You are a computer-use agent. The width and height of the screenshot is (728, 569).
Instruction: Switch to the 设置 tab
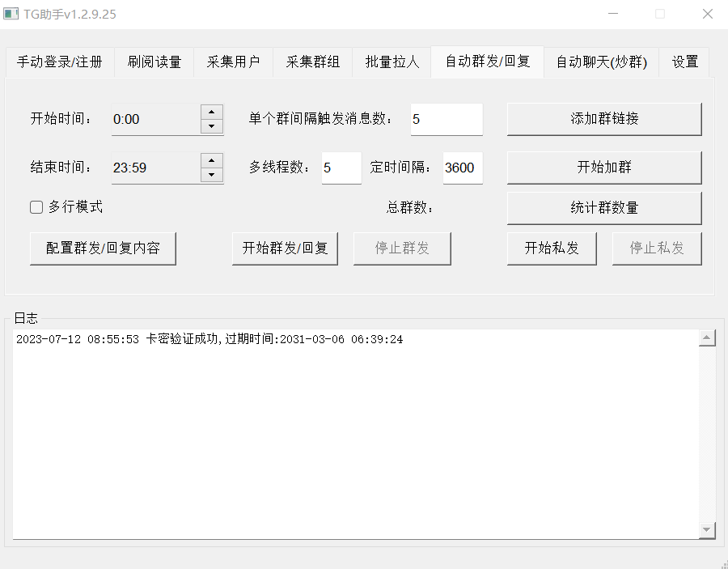(684, 62)
